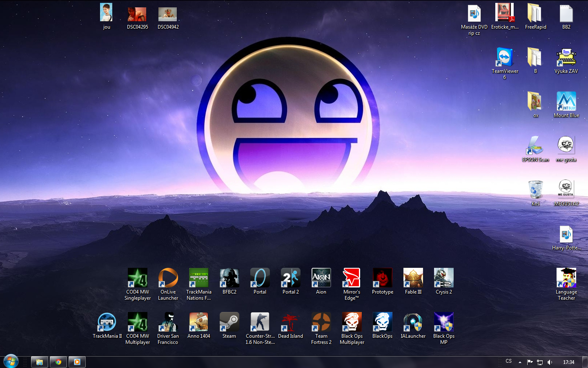Image resolution: width=588 pixels, height=368 pixels.
Task: Select the TrackMania II desktop icon
Action: [x=107, y=325]
